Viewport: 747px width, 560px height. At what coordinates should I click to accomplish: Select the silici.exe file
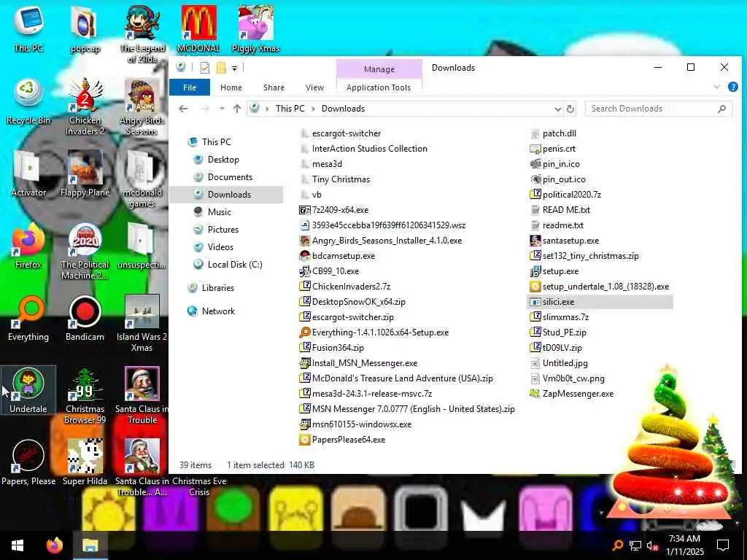click(x=600, y=302)
